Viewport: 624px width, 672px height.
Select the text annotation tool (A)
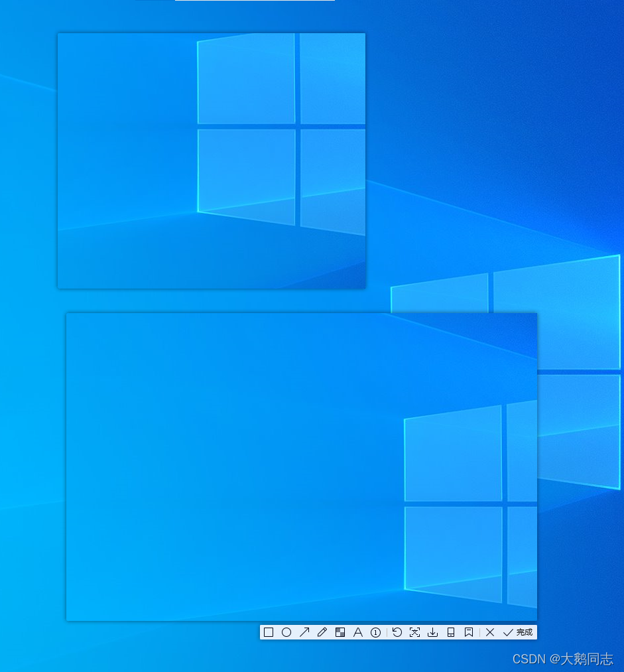click(357, 632)
